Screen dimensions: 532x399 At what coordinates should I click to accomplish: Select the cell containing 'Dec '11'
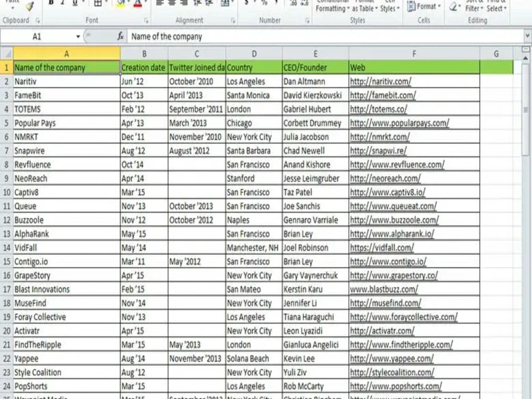coord(144,137)
